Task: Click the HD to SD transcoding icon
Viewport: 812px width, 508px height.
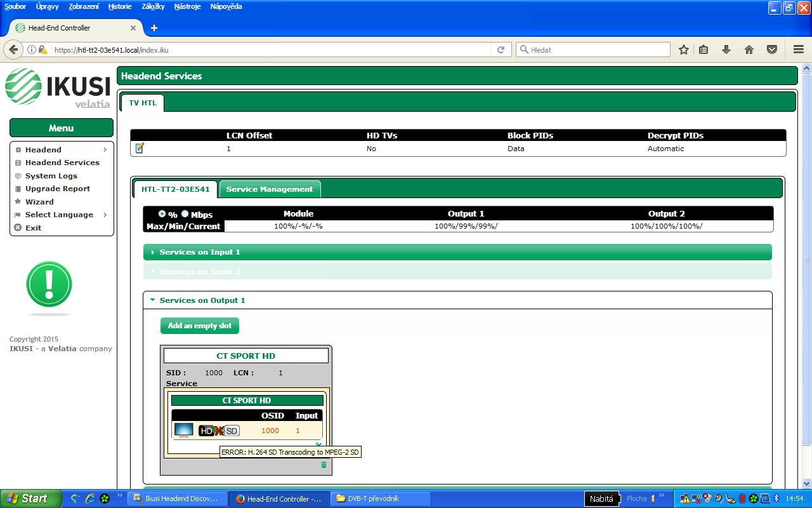Action: [x=219, y=431]
